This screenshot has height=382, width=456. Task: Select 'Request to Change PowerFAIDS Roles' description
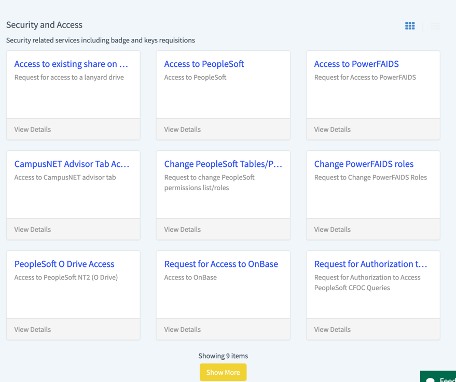(x=371, y=177)
